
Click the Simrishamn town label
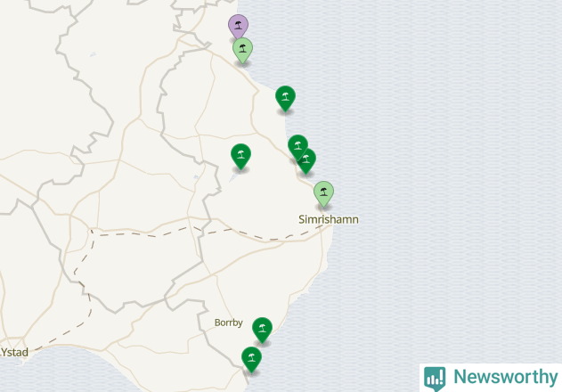[329, 219]
